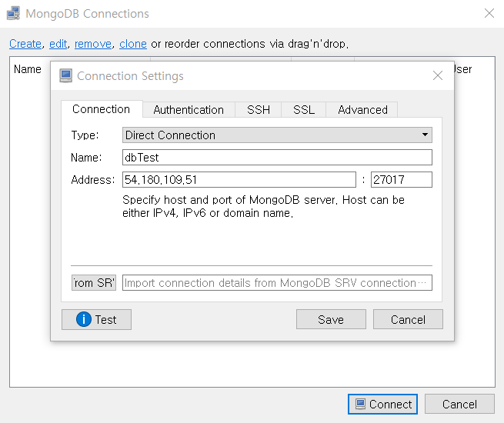Open the SSL tab
Screen dimensions: 504x423
[x=304, y=110]
